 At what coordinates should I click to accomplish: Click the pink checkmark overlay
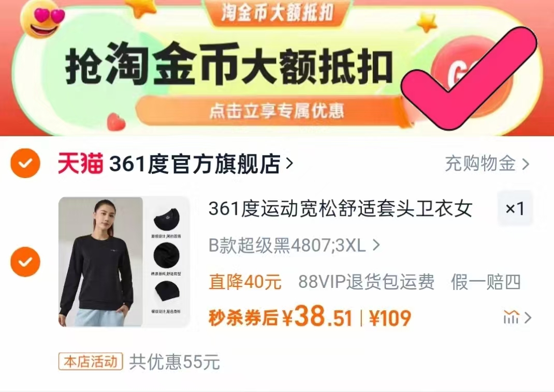[468, 78]
